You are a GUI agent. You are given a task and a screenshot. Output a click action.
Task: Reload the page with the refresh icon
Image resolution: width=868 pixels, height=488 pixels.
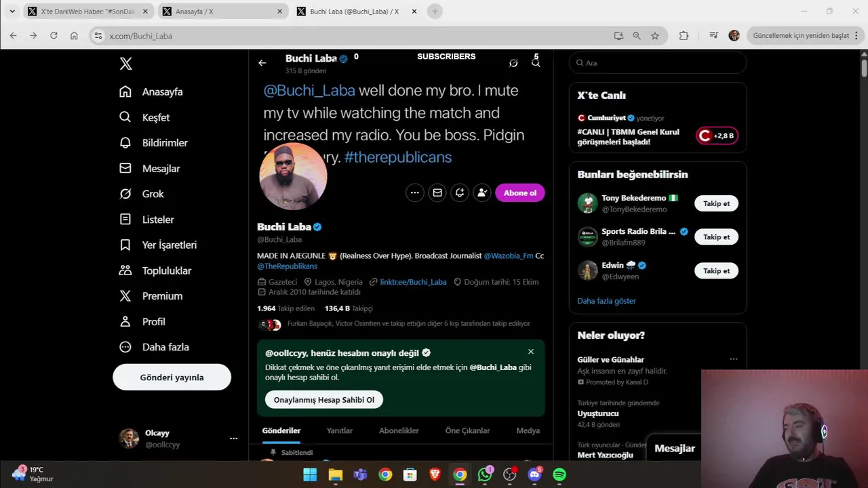tap(54, 35)
